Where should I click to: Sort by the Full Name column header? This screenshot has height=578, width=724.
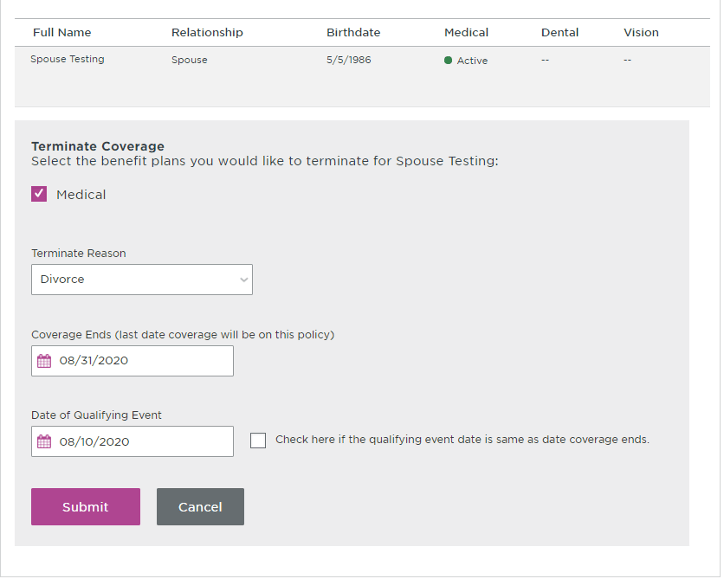coord(62,32)
